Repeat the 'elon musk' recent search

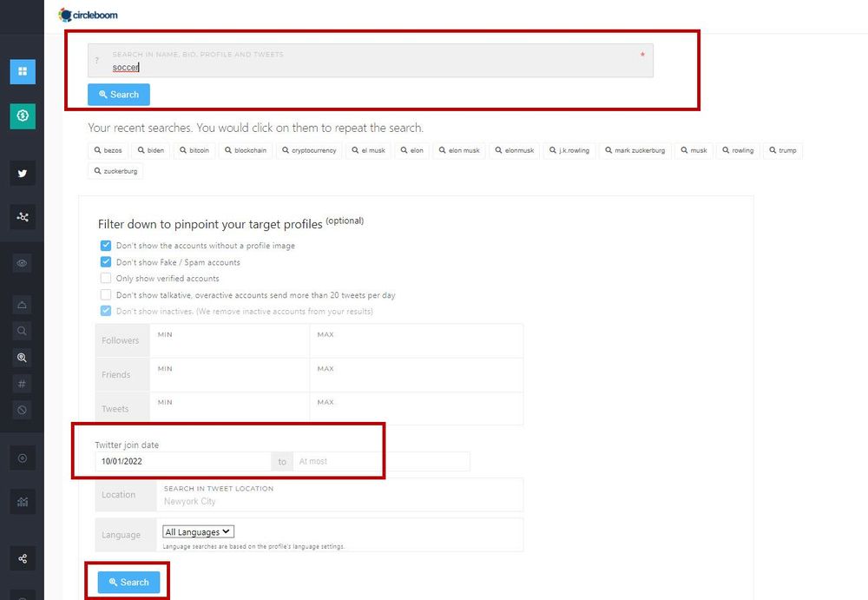458,149
